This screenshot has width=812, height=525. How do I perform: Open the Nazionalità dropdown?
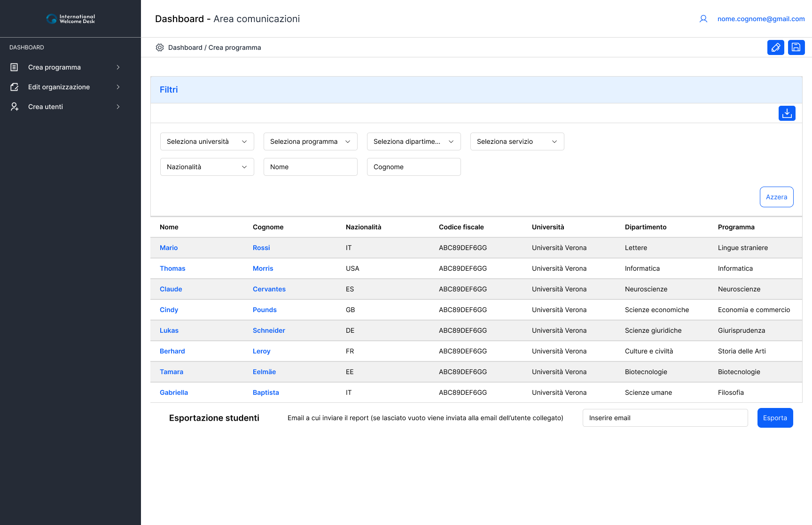click(x=207, y=167)
